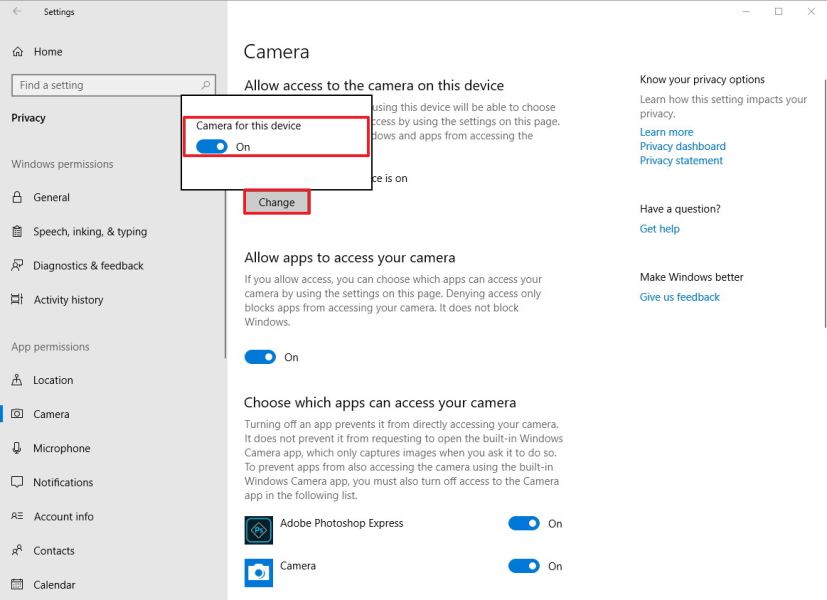Click the General lock icon
Screen dimensions: 827x600
point(17,197)
